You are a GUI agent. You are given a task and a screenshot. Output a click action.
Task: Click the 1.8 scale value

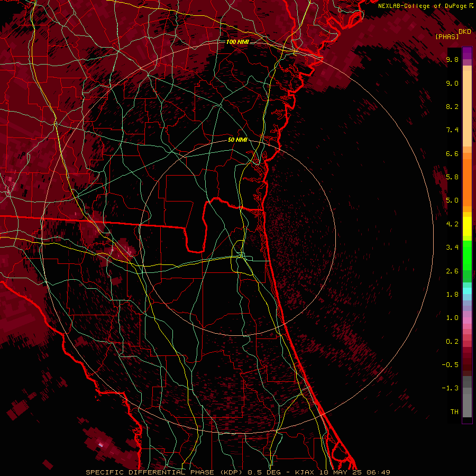[452, 295]
